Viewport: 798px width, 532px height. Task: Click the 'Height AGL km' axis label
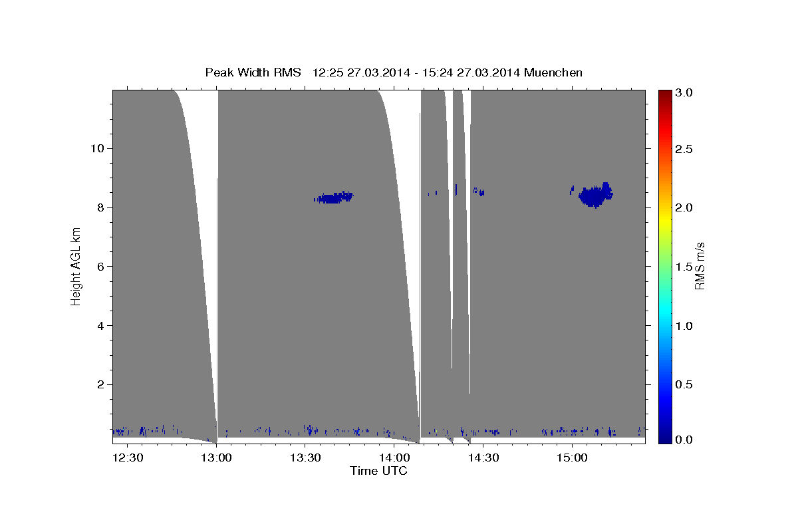pos(76,267)
